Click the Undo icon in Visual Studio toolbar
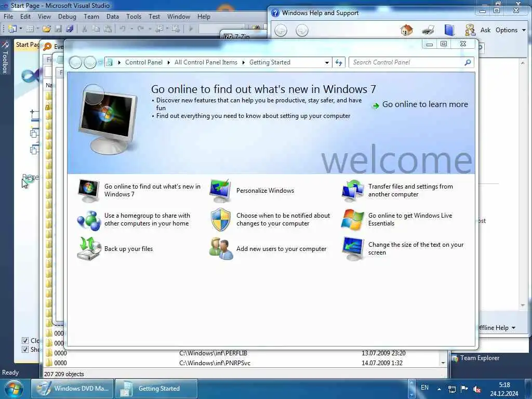The height and width of the screenshot is (399, 532). tap(123, 29)
